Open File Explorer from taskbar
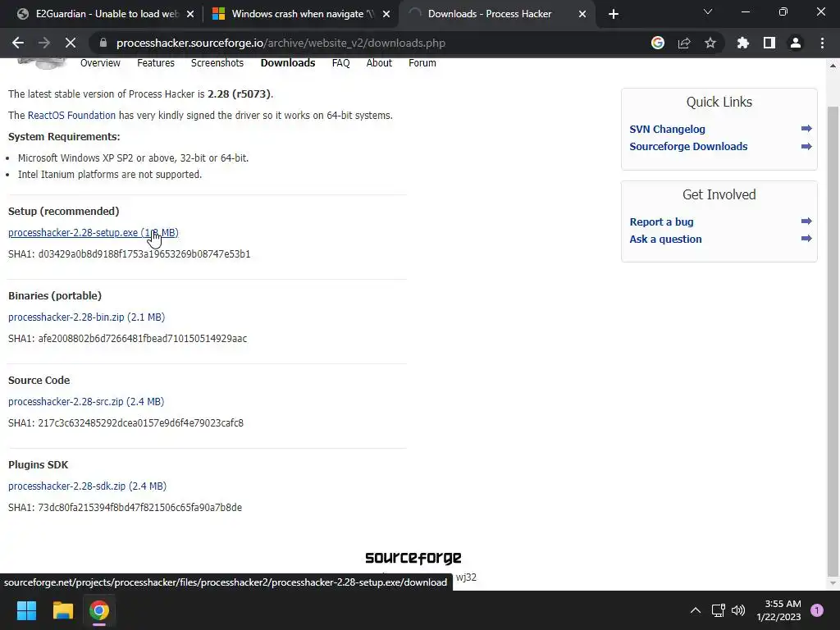 tap(62, 610)
